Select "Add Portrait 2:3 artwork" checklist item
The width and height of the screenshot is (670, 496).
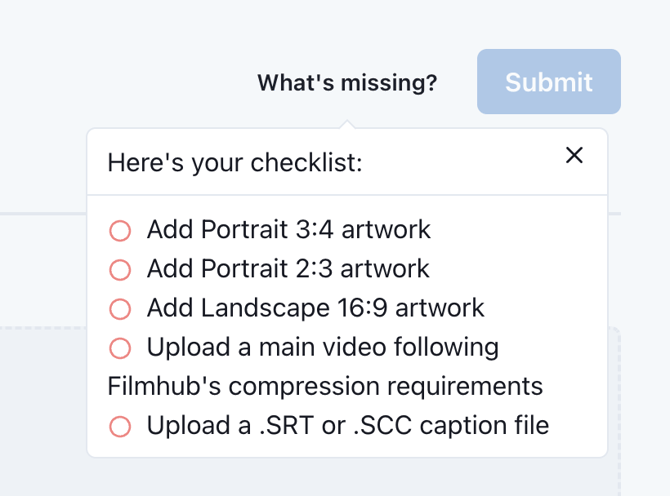click(288, 269)
